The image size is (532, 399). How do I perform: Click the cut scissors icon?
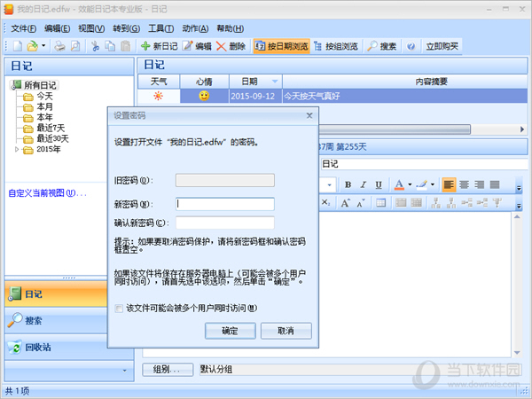[96, 46]
